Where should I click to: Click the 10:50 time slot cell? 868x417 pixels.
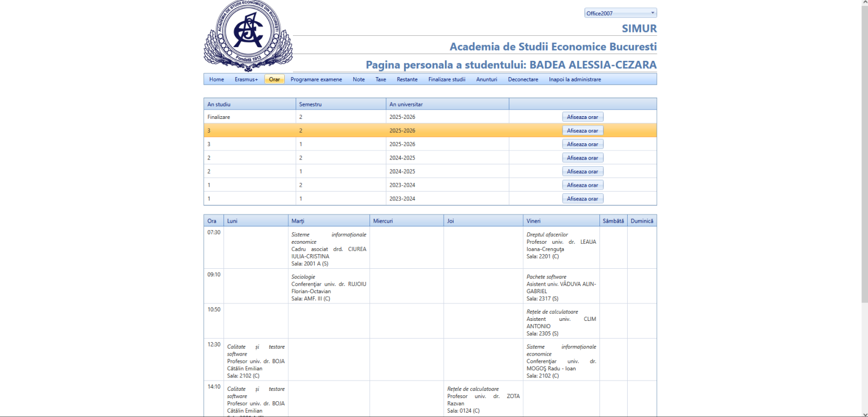(214, 321)
